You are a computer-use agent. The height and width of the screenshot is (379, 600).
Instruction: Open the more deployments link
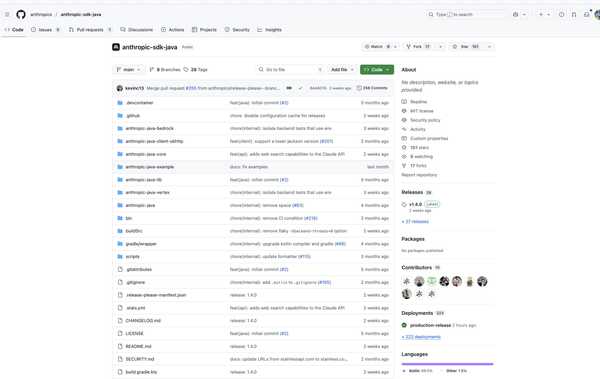[x=421, y=337]
